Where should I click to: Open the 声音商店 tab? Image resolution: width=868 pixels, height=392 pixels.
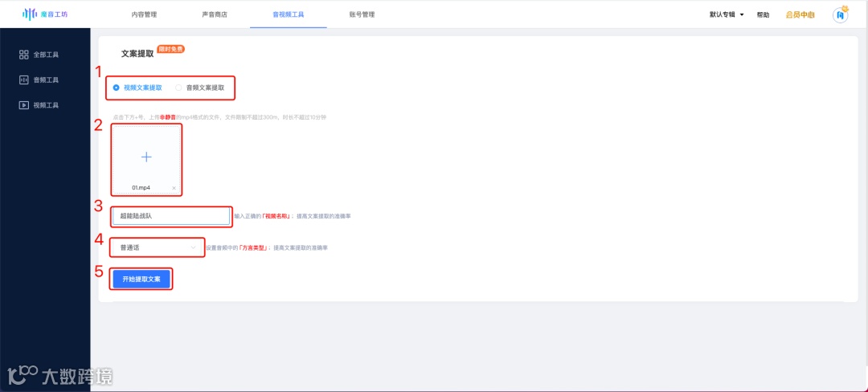point(215,14)
